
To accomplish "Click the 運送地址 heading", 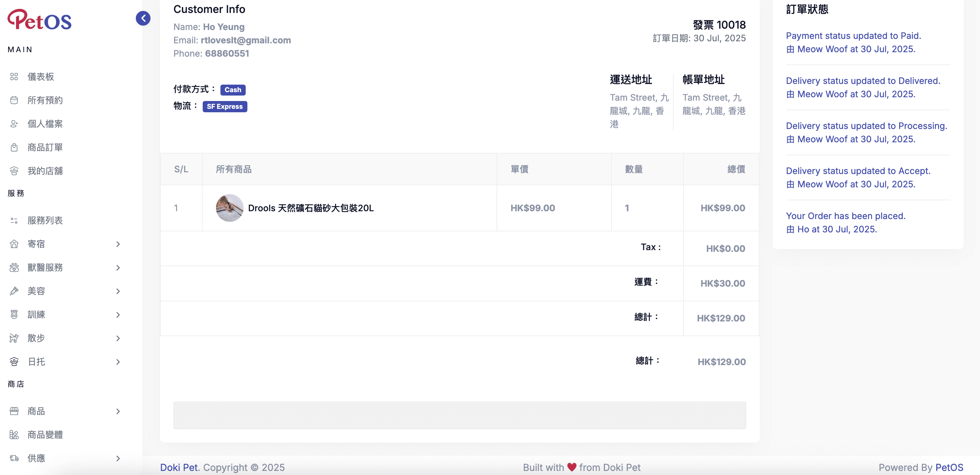I will tap(631, 80).
